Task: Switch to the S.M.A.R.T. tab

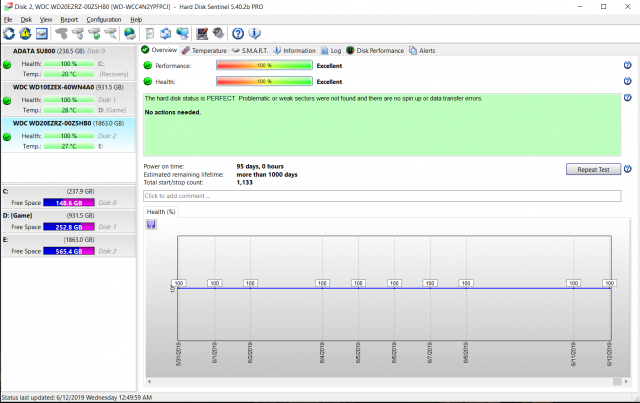Action: pos(252,49)
